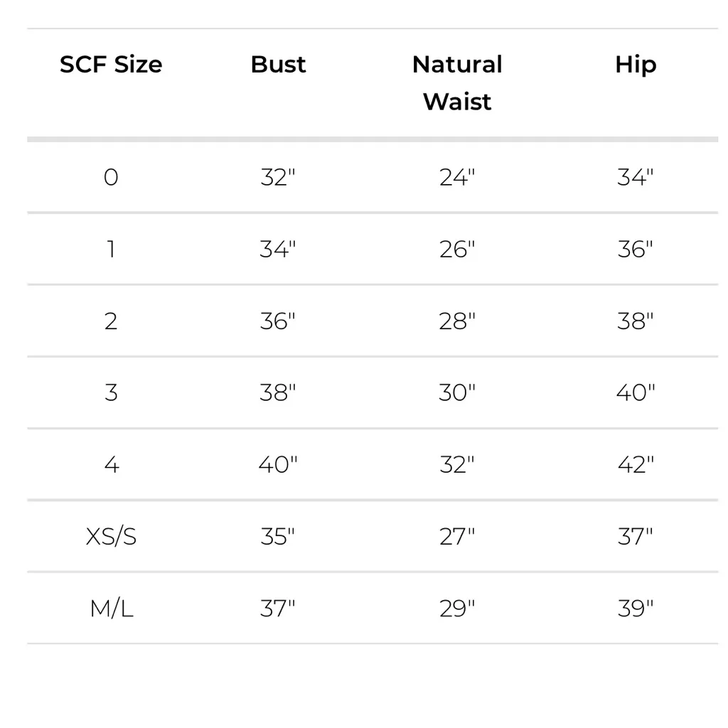Viewport: 728px width, 728px height.
Task: Click the size 3 row label
Action: click(111, 392)
